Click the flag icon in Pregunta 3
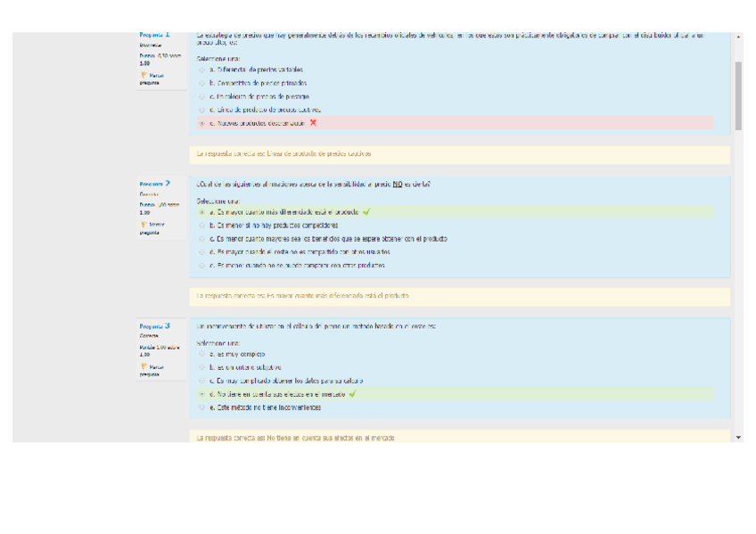 tap(144, 366)
